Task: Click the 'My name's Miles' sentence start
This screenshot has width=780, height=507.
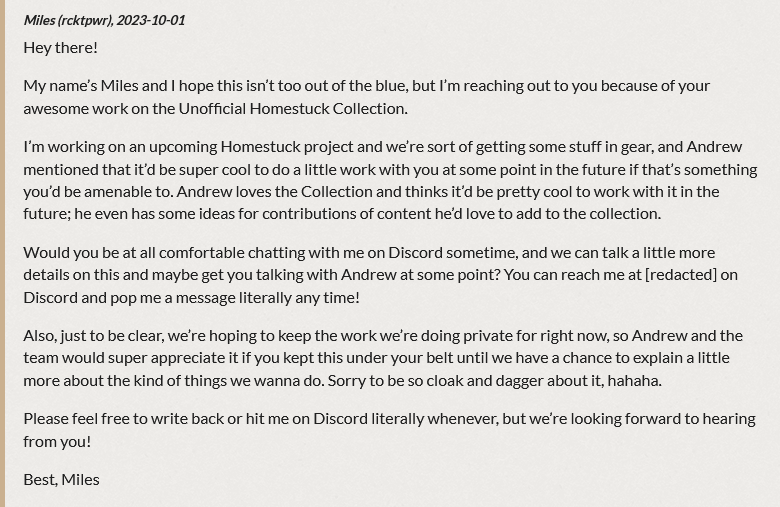Action: tap(81, 86)
